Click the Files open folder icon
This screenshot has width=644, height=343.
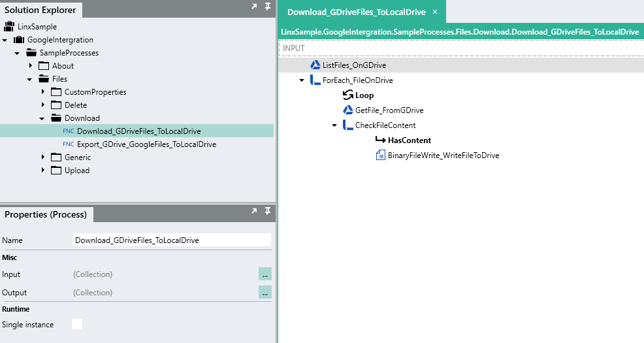coord(44,79)
